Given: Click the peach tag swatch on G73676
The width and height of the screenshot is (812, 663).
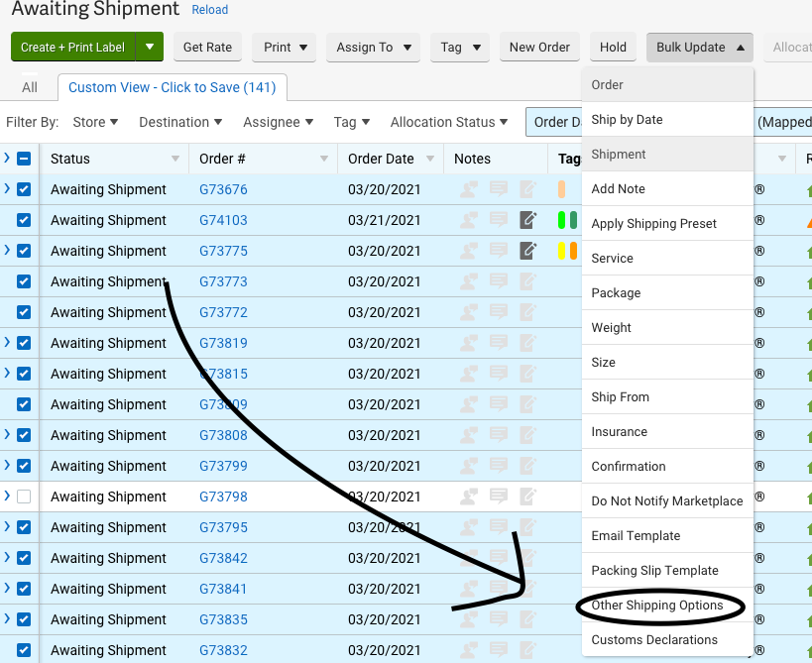Looking at the screenshot, I should tap(562, 189).
